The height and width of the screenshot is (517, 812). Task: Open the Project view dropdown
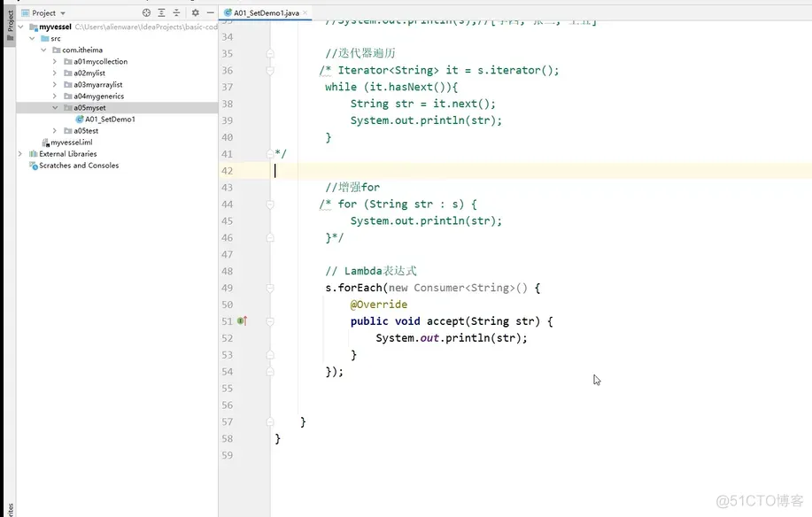click(63, 13)
